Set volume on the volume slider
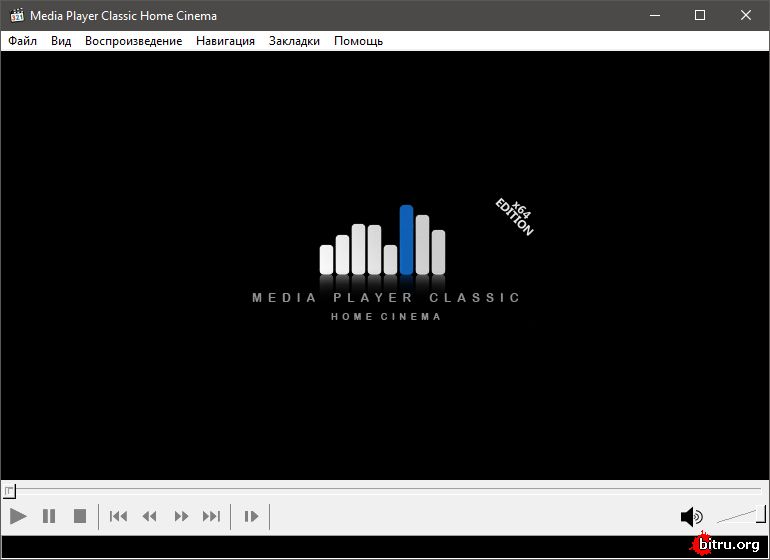Viewport: 770px width, 560px height. (x=741, y=515)
